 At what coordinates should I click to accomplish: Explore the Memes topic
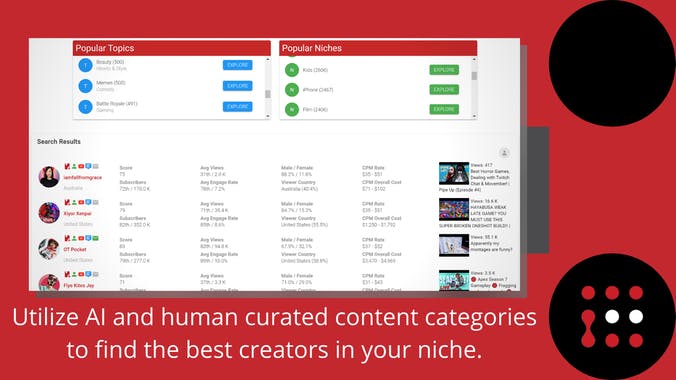point(238,86)
